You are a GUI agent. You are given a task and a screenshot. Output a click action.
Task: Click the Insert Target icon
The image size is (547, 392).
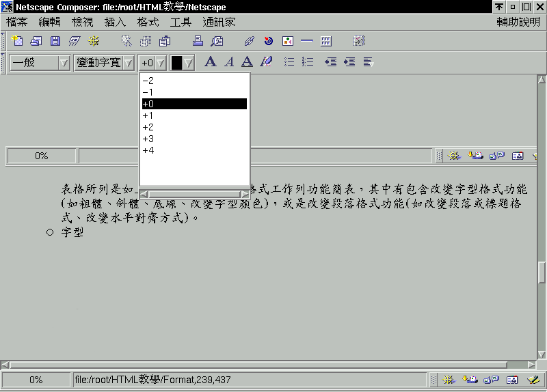point(268,41)
